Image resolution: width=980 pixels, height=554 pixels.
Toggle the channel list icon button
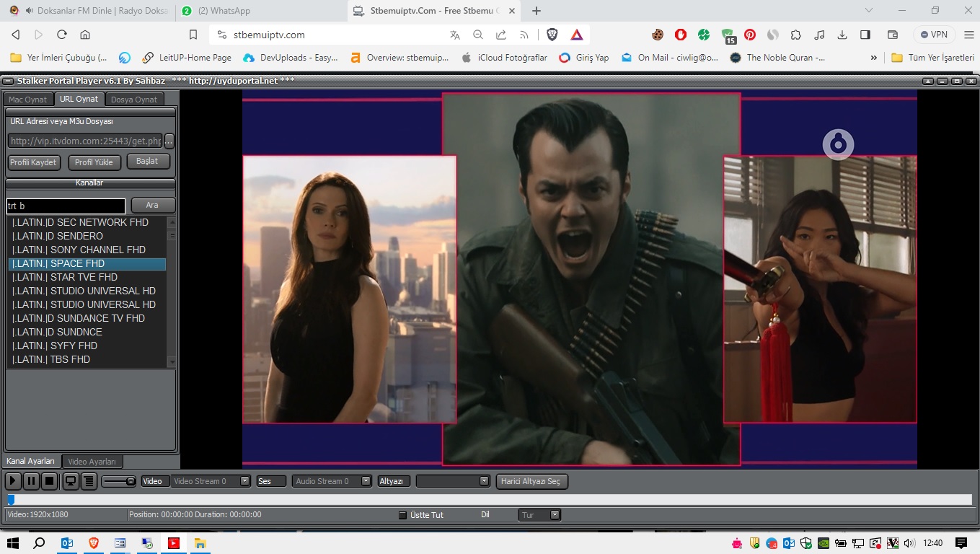point(89,481)
